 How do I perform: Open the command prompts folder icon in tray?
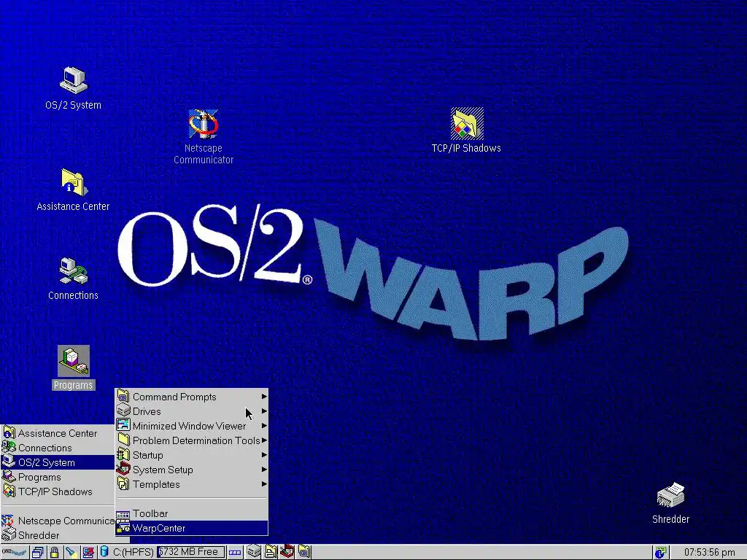304,553
